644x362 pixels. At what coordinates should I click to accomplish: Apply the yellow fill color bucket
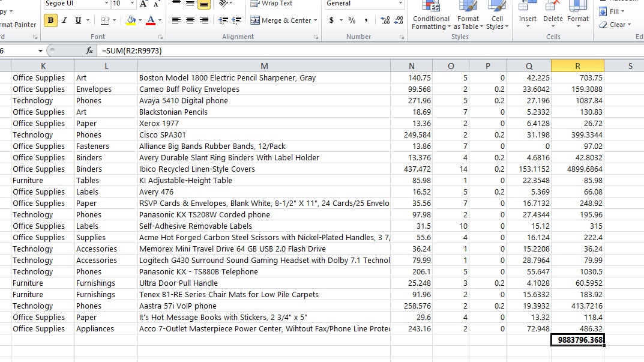pos(131,20)
